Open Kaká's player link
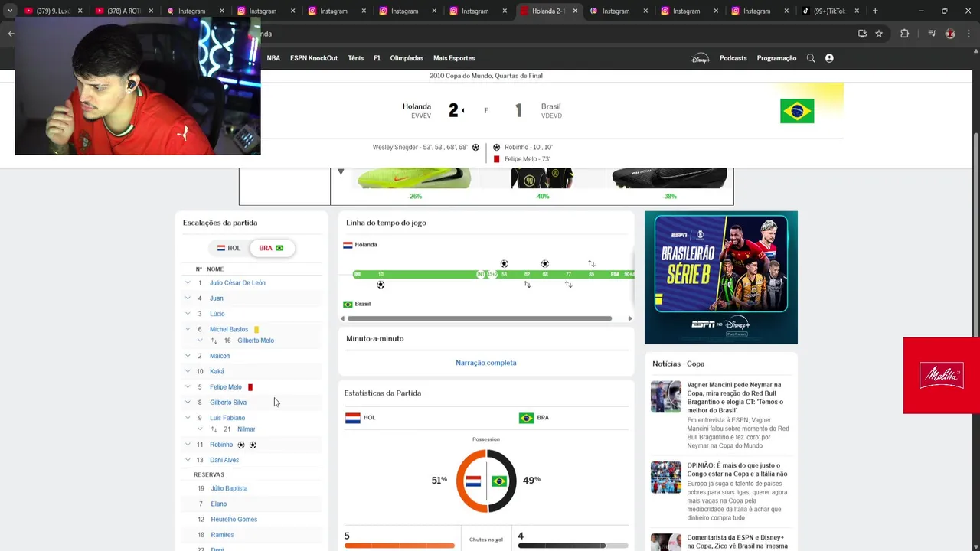This screenshot has width=980, height=551. click(217, 371)
